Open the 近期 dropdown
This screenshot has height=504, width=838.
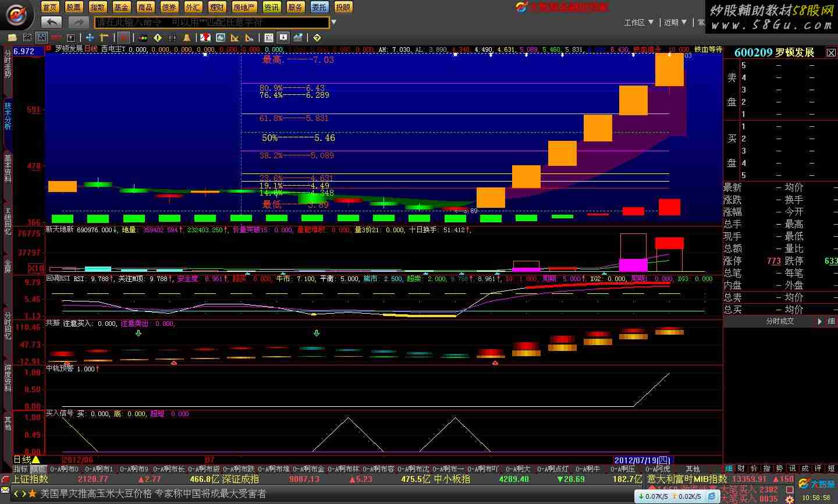tap(676, 22)
